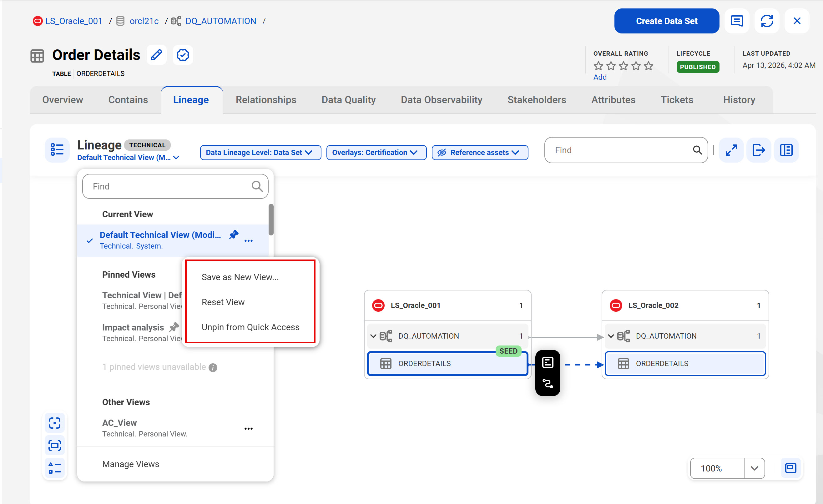The height and width of the screenshot is (504, 823).
Task: Click Manage Views at list bottom
Action: [131, 464]
